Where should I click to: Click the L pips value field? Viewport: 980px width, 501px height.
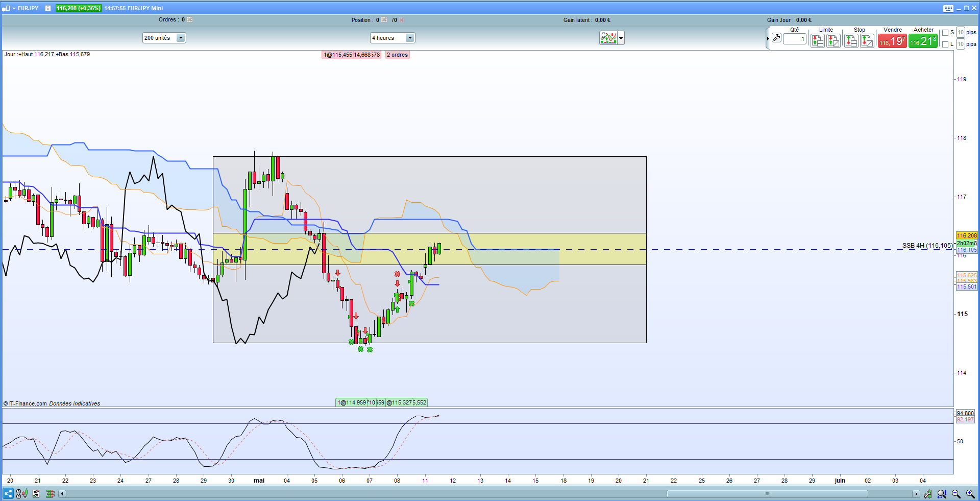pyautogui.click(x=961, y=44)
